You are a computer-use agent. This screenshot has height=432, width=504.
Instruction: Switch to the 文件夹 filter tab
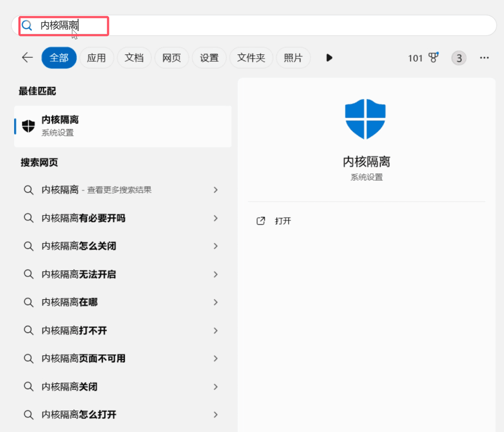click(x=251, y=58)
